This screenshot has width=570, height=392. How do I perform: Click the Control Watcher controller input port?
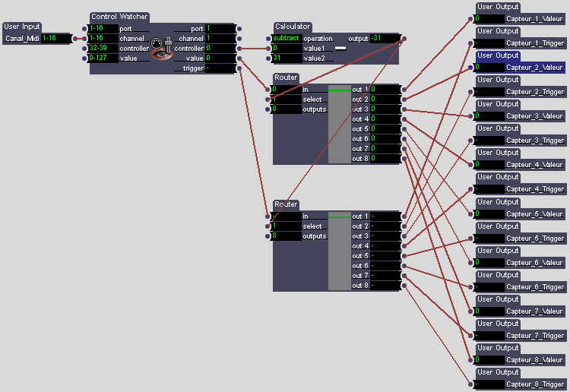(x=86, y=48)
